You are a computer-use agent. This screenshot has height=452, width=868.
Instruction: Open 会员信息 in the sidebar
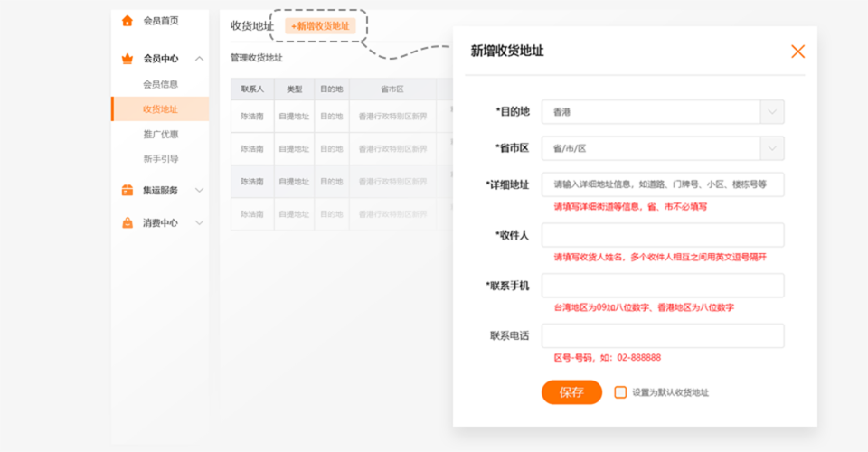tap(160, 84)
